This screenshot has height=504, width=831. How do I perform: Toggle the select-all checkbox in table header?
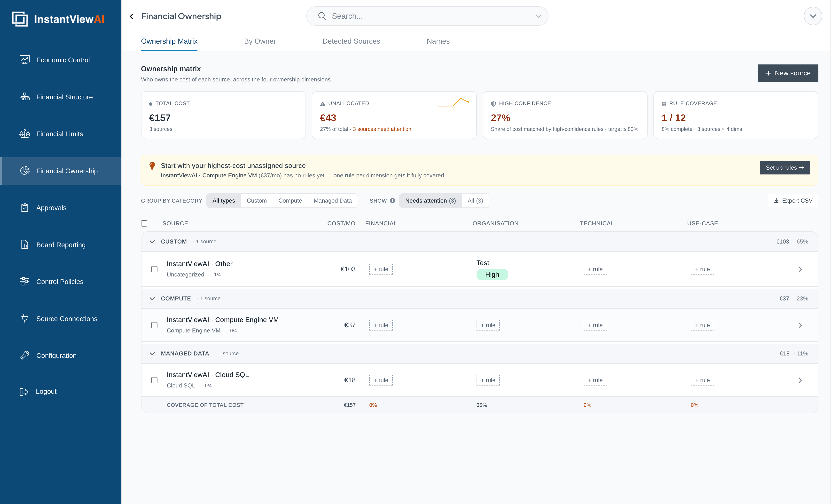[144, 223]
